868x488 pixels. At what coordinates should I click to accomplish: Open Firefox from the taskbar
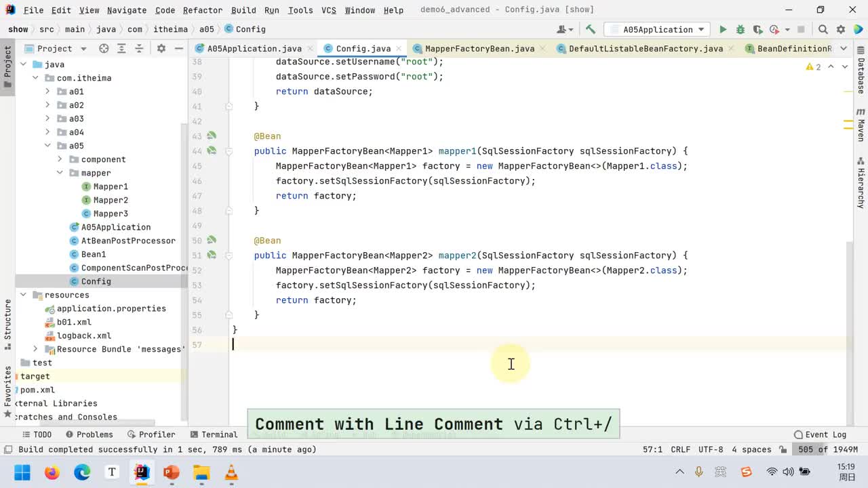(52, 472)
